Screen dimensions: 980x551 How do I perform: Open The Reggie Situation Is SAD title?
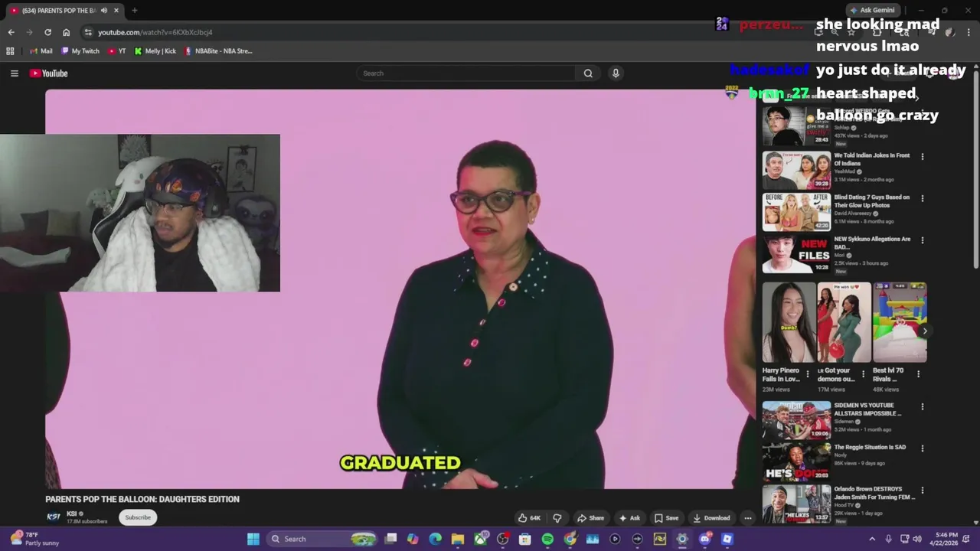pyautogui.click(x=870, y=447)
